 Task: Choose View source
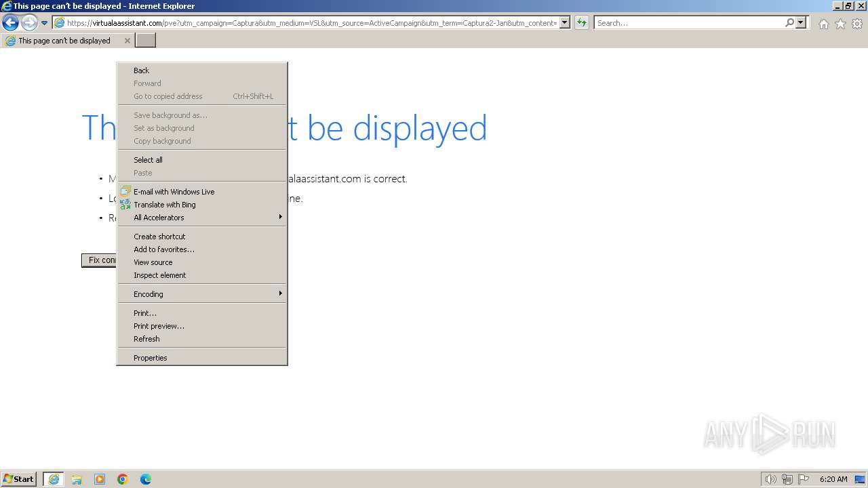202,262
